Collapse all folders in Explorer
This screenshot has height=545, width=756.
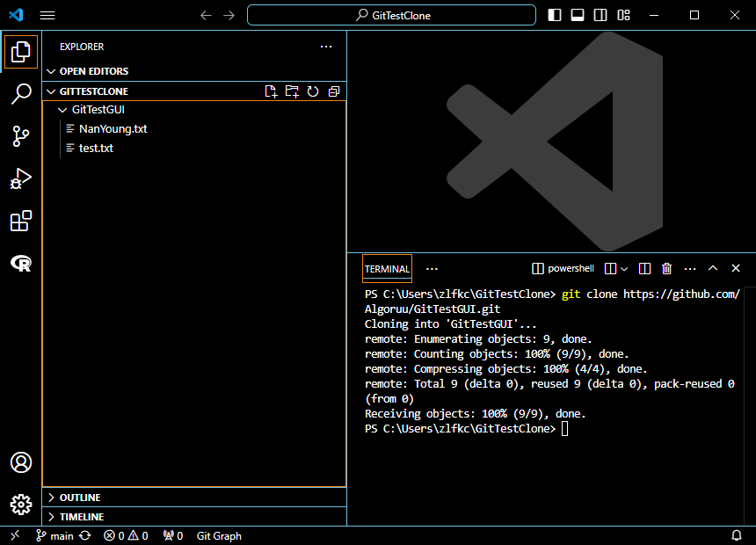click(x=334, y=91)
